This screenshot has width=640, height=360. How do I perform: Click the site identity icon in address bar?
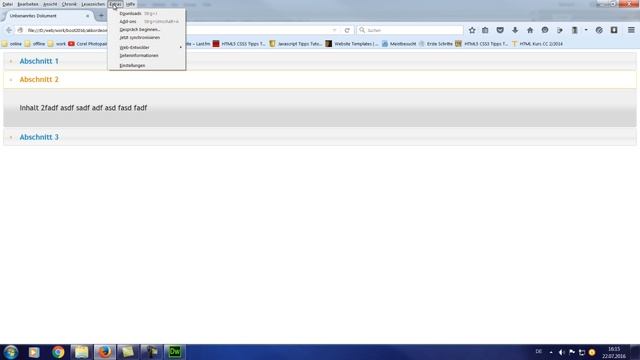click(x=20, y=30)
